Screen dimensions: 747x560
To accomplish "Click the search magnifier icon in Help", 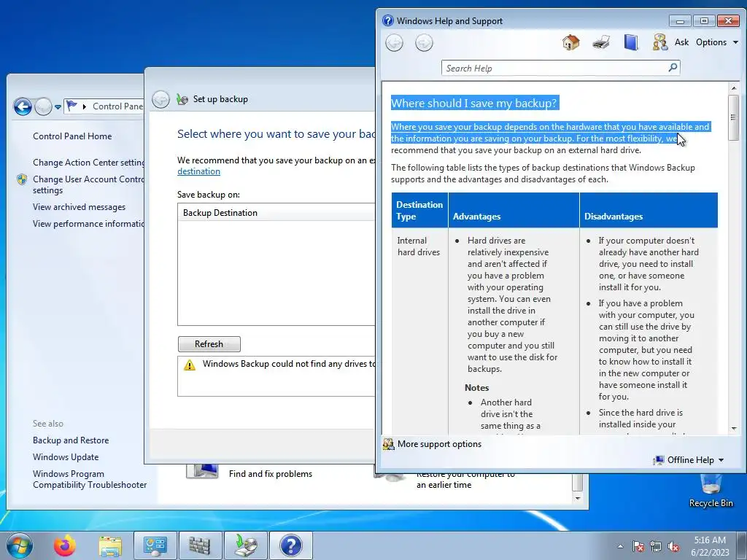I will pyautogui.click(x=673, y=68).
